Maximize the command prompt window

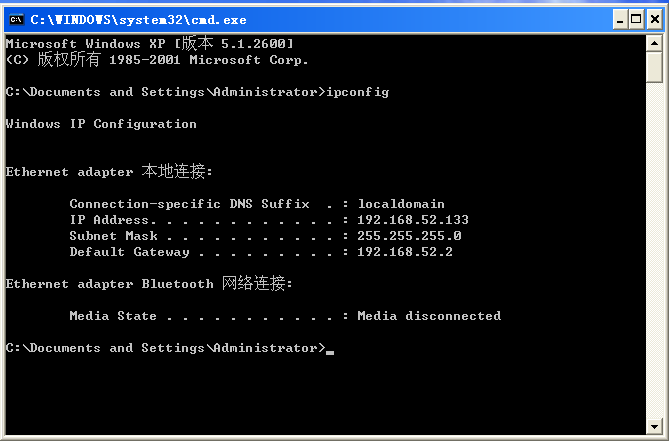(636, 20)
